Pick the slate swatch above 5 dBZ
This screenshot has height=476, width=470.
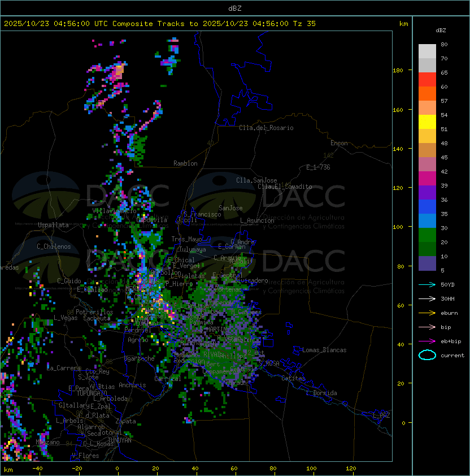tap(427, 263)
